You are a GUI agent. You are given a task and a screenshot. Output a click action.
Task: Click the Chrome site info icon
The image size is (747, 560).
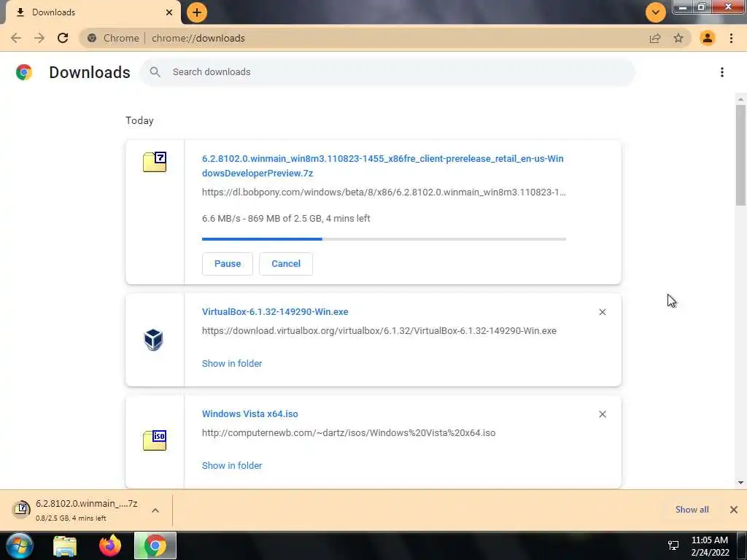(x=92, y=38)
